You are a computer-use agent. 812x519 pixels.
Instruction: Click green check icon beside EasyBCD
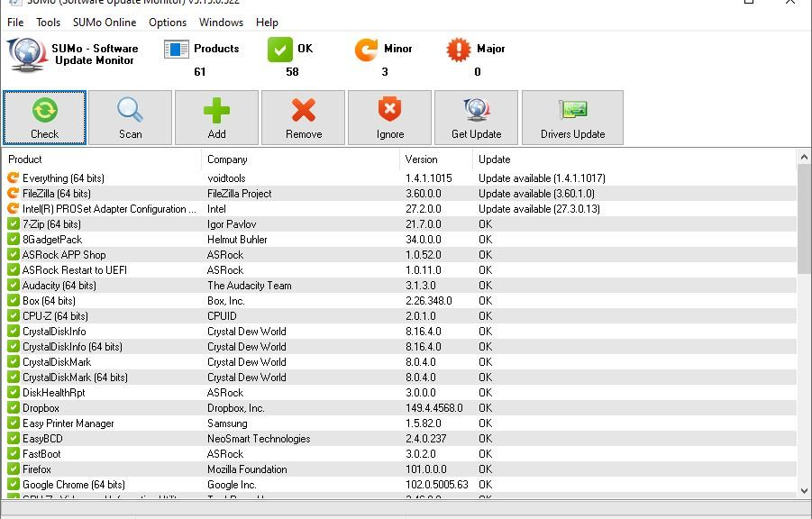click(x=13, y=438)
